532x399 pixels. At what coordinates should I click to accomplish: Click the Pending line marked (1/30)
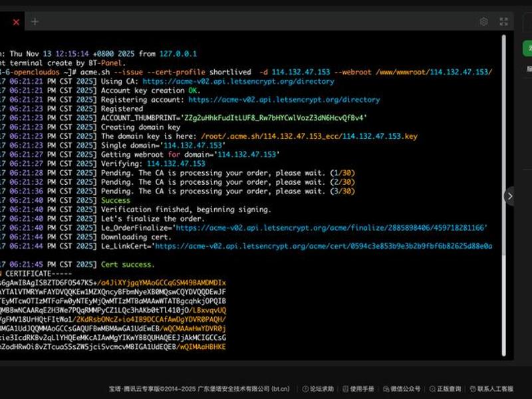coord(228,173)
